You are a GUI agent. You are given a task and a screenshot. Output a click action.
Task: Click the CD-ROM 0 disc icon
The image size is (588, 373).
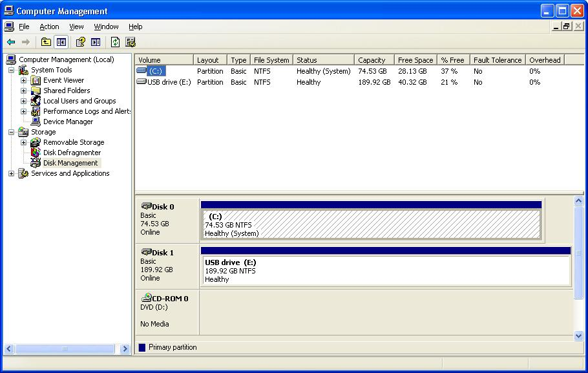pos(146,297)
